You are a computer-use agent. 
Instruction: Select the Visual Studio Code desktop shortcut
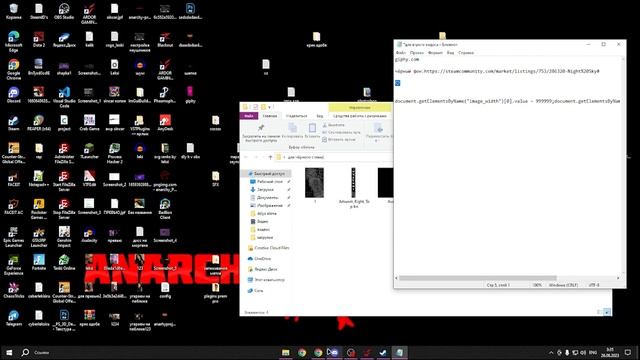[x=64, y=97]
